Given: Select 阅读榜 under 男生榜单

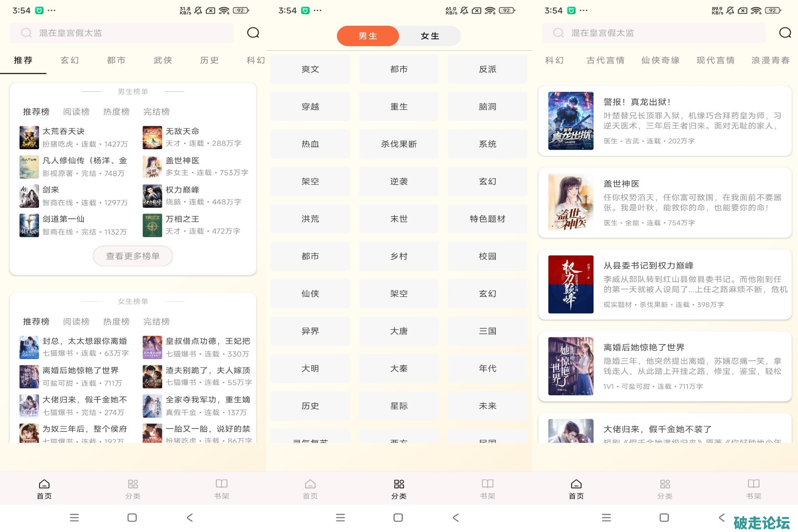Looking at the screenshot, I should point(76,112).
